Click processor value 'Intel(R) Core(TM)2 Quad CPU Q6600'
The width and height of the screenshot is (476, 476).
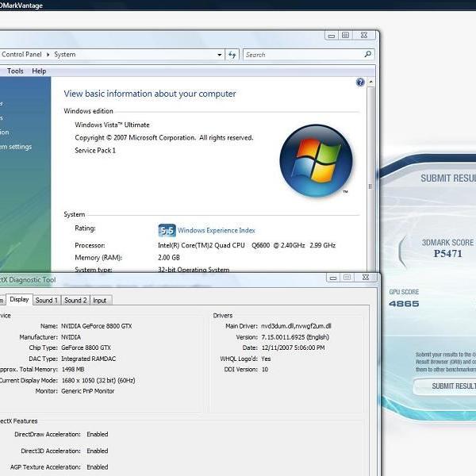point(213,245)
